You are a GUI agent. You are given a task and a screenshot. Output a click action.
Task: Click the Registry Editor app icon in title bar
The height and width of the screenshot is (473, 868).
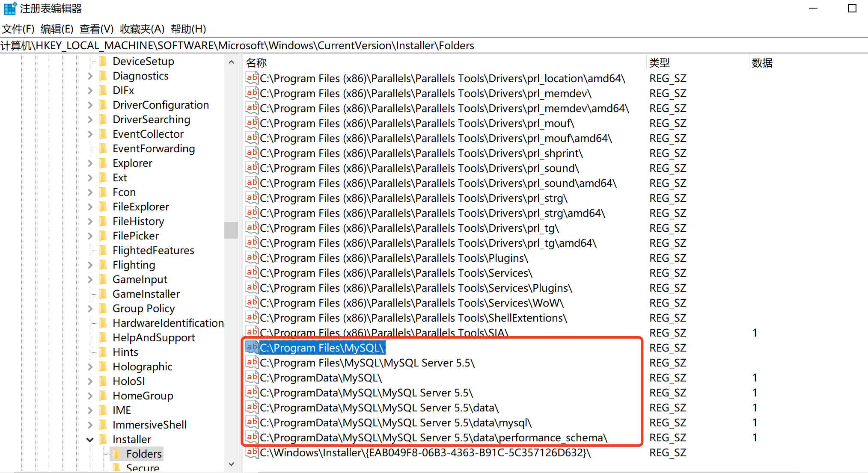(x=9, y=9)
